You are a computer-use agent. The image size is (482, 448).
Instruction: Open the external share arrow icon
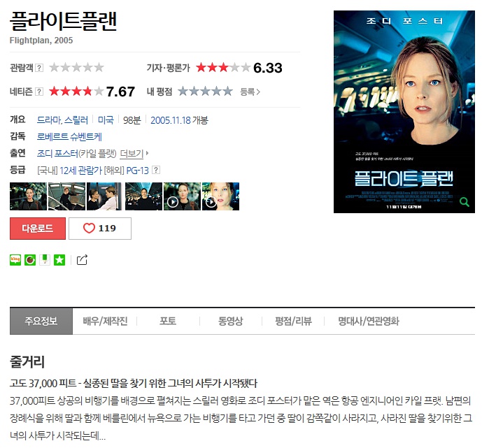82,260
